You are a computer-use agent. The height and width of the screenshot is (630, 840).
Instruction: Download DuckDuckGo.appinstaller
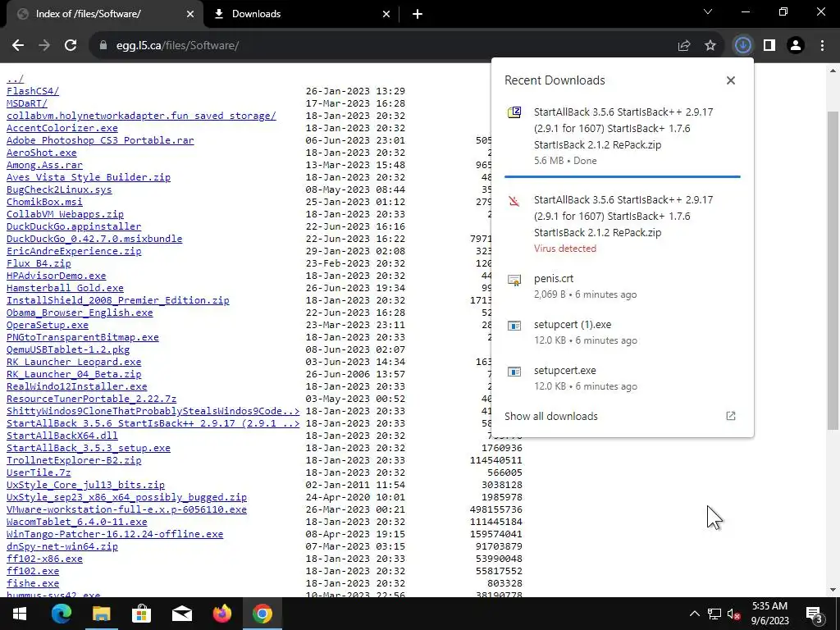[x=74, y=226]
